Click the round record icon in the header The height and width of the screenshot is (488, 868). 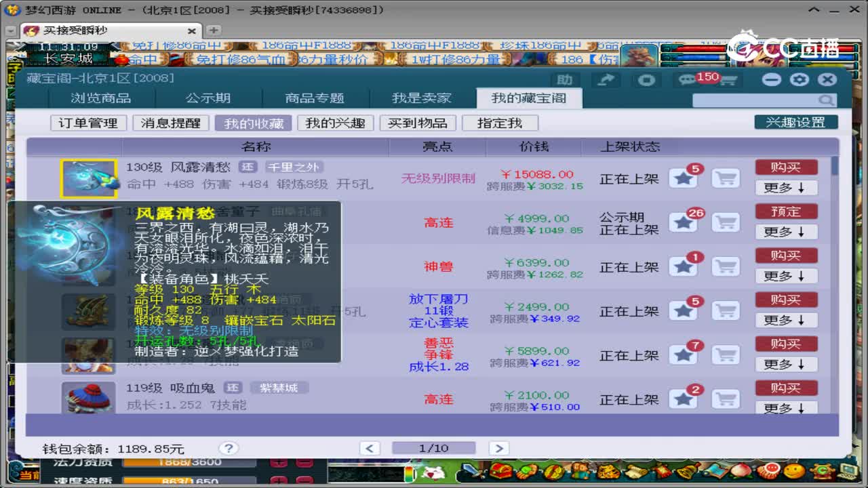[x=646, y=80]
